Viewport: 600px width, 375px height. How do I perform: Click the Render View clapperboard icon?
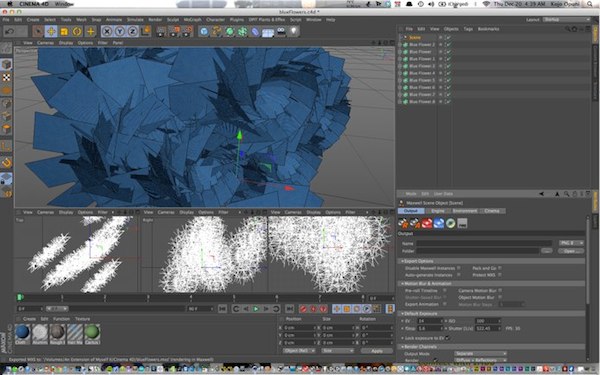[161, 31]
